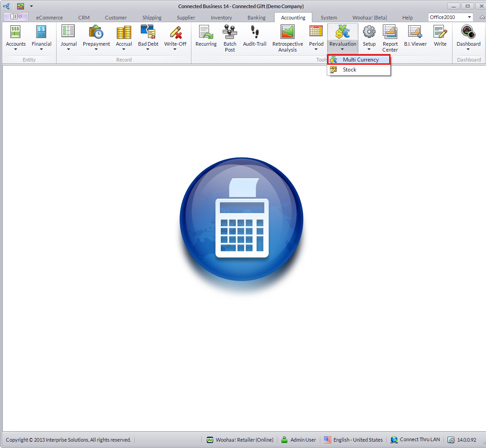Collapse the ribbon with the chevron

tap(482, 17)
